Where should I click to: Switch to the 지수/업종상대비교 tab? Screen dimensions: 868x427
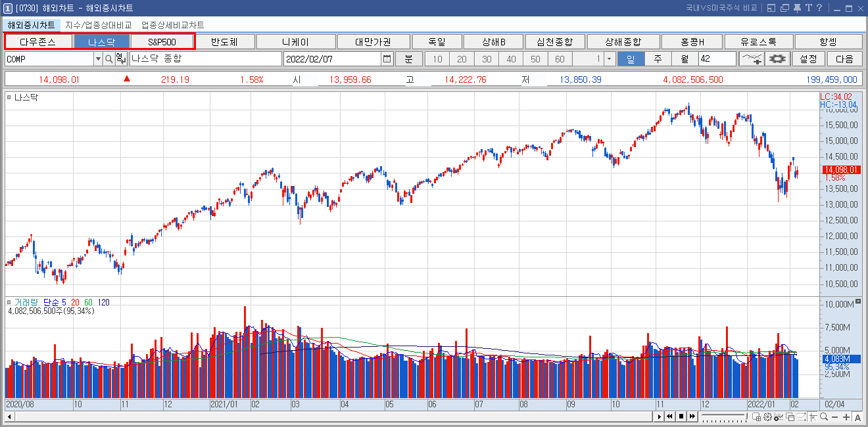[x=98, y=25]
